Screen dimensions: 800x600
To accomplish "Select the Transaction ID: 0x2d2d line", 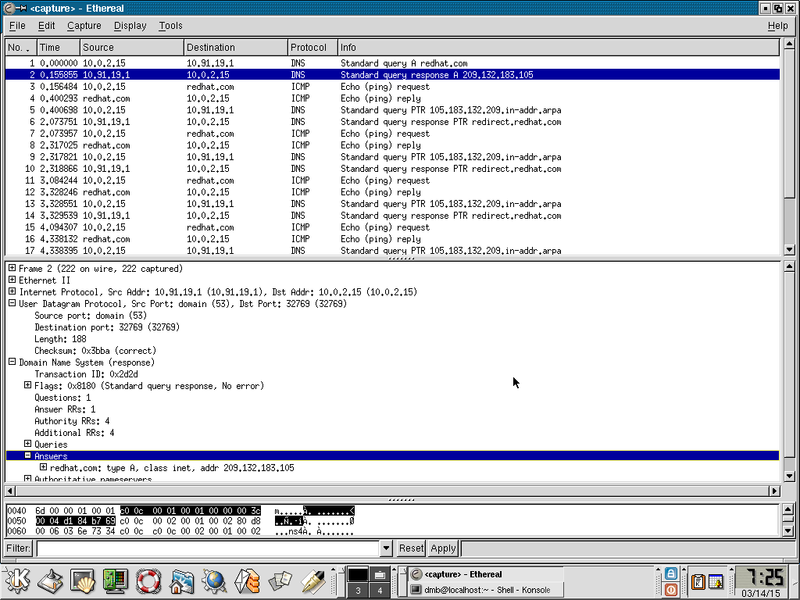I will (x=86, y=374).
